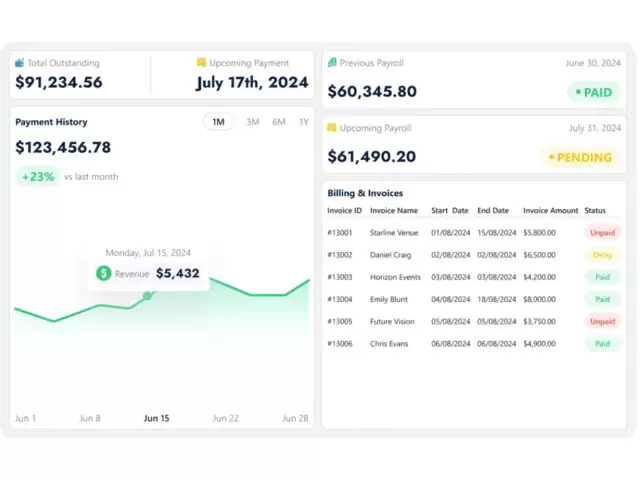
Task: Select the 1M time range tab
Action: tap(218, 122)
